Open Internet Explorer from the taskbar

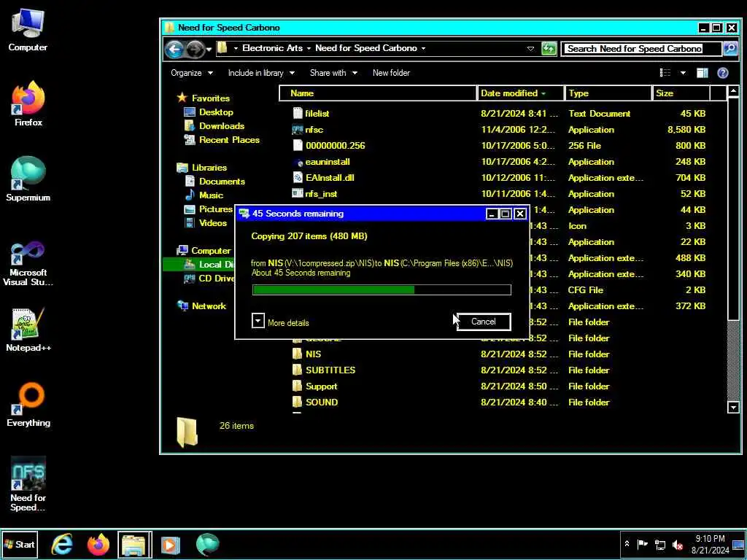tap(63, 544)
